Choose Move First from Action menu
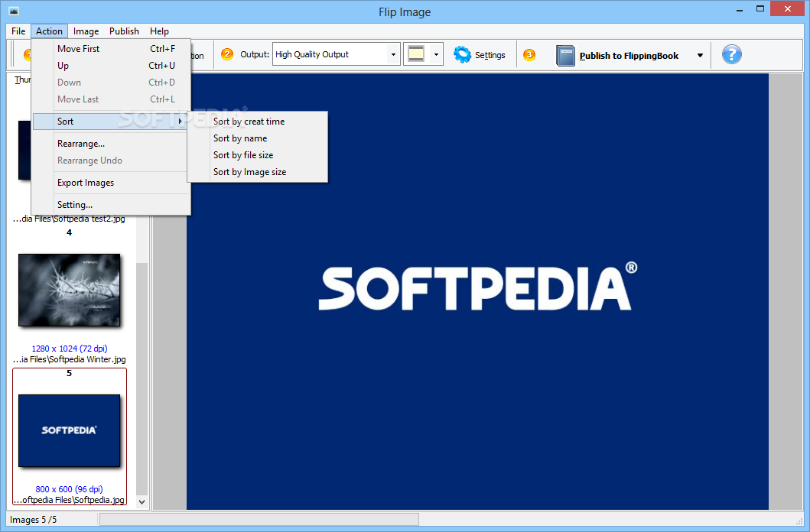 (111, 48)
